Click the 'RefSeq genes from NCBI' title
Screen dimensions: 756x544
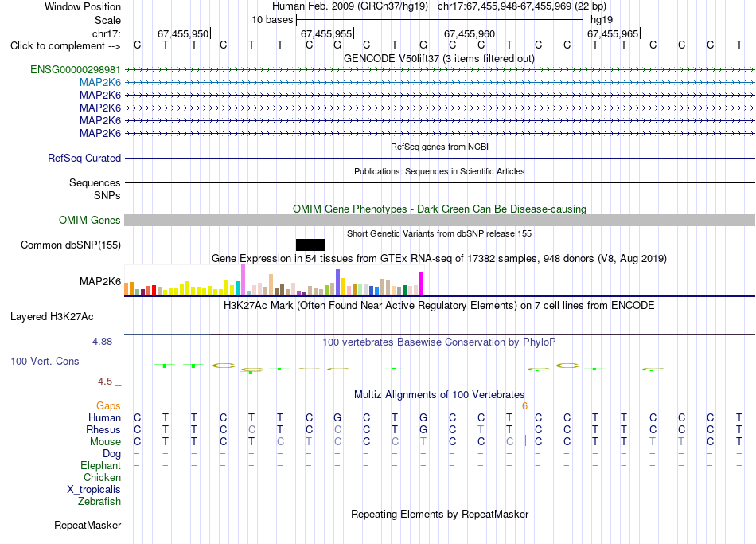point(440,147)
